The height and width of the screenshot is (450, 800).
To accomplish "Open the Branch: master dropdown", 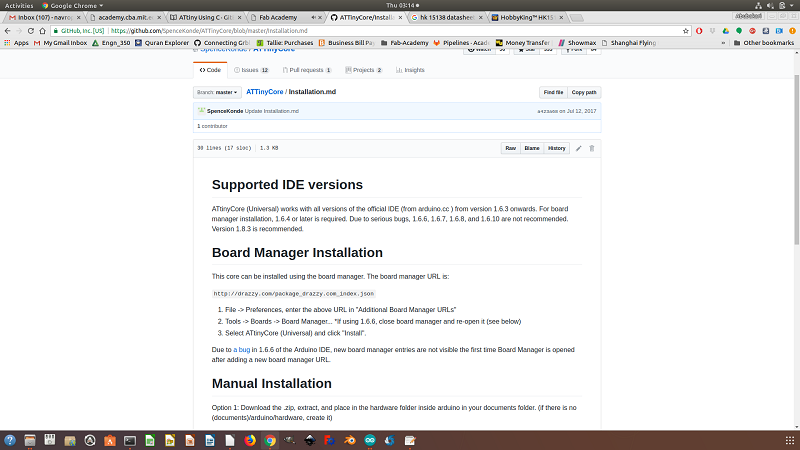I will [217, 92].
